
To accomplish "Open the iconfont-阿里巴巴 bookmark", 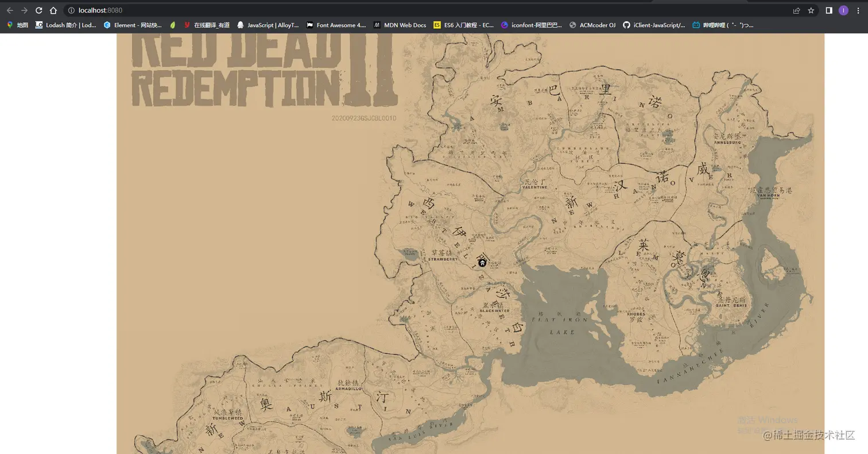I will [x=532, y=25].
